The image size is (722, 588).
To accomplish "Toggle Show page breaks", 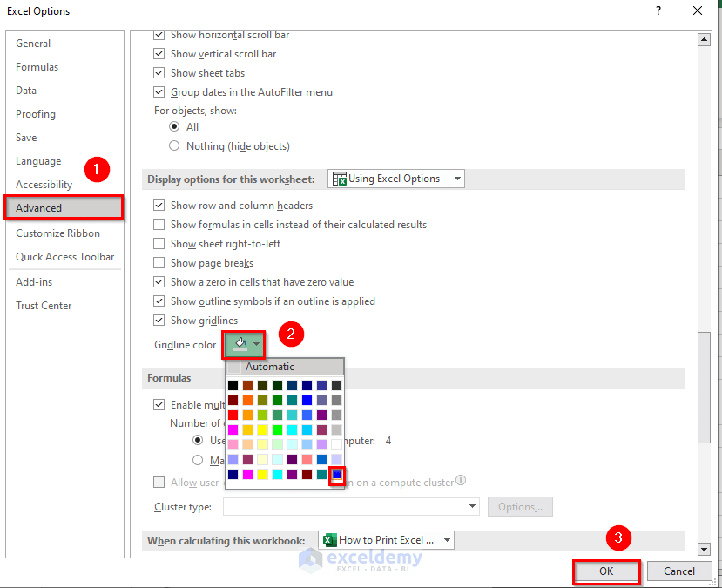I will pyautogui.click(x=159, y=262).
